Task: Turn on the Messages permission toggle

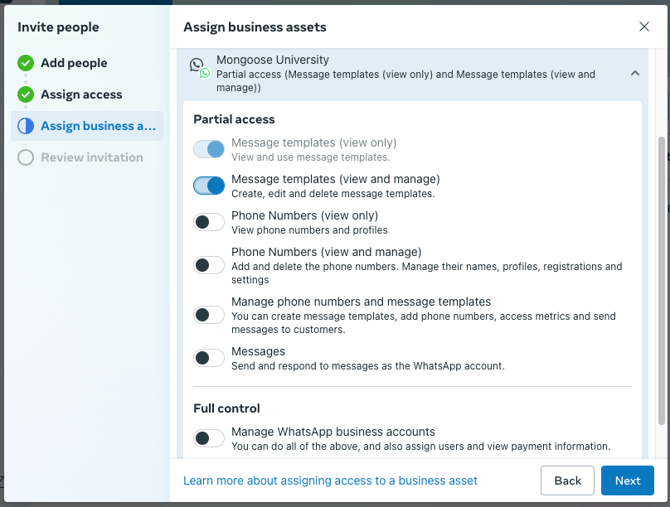Action: tap(209, 358)
